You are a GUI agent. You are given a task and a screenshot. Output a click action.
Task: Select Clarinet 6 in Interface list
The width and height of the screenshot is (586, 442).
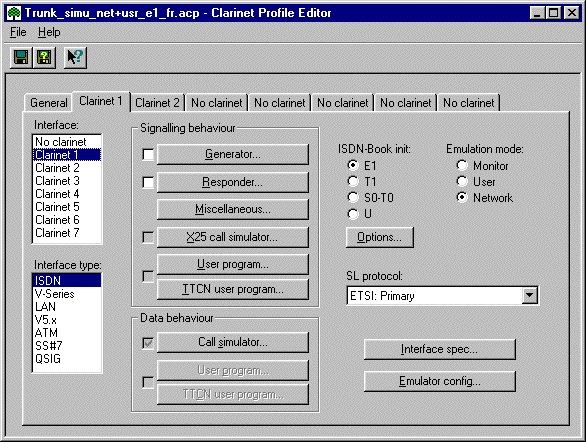[67, 220]
